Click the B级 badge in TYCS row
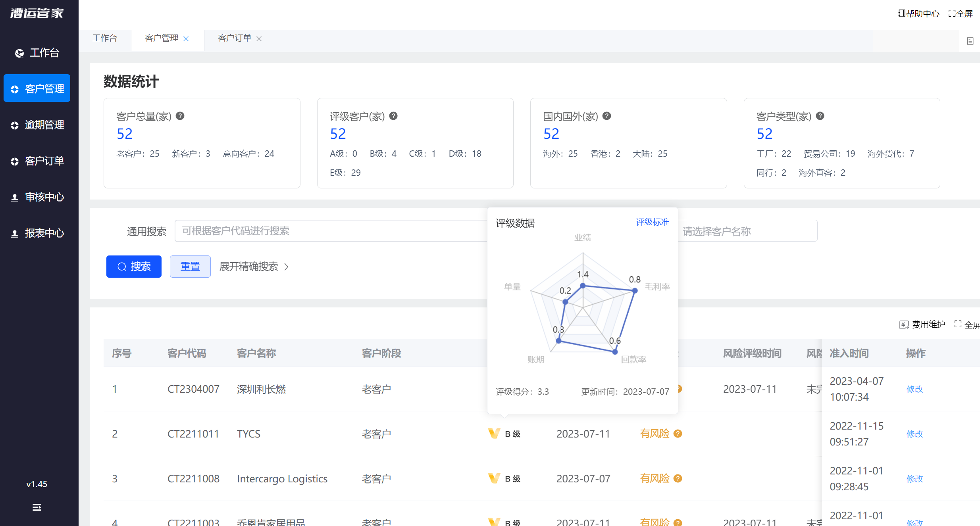 (x=504, y=434)
